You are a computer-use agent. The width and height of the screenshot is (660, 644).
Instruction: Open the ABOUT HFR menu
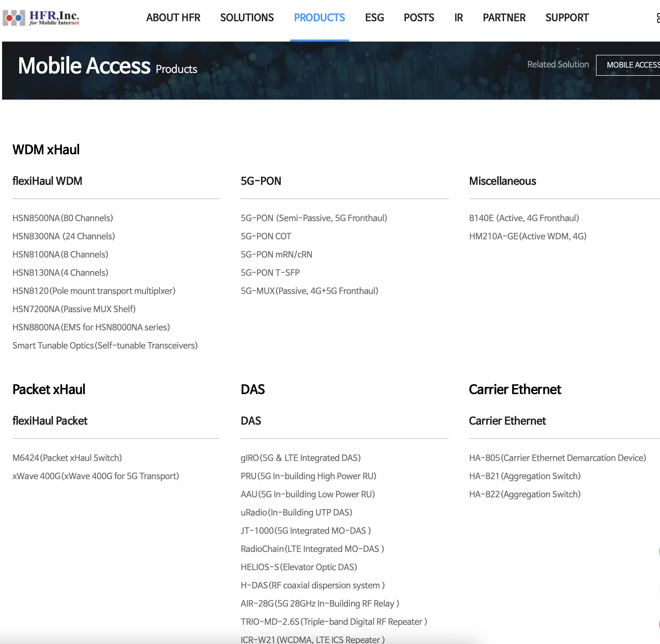click(173, 18)
